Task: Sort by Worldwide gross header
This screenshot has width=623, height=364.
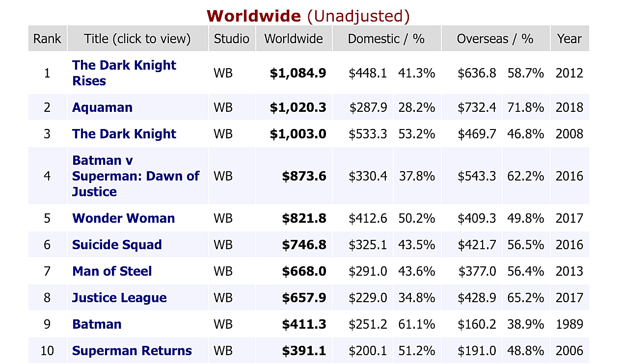Action: click(x=294, y=39)
